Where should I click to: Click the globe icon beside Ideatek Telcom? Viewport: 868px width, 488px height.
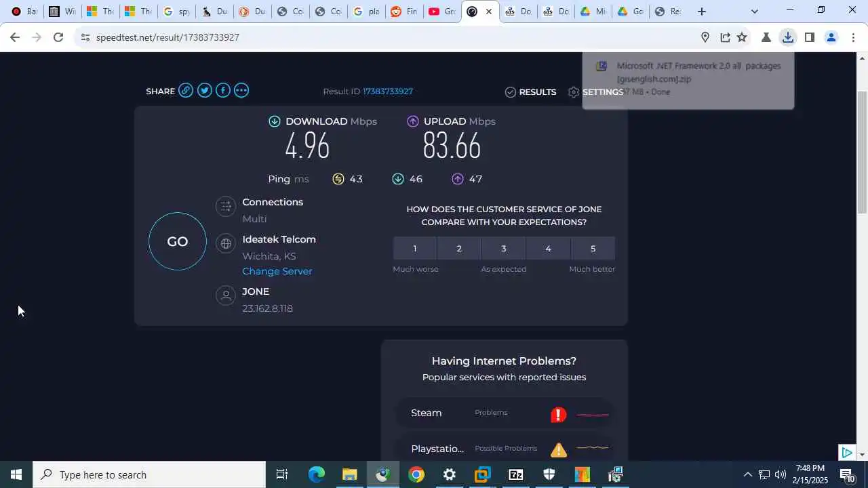(226, 243)
